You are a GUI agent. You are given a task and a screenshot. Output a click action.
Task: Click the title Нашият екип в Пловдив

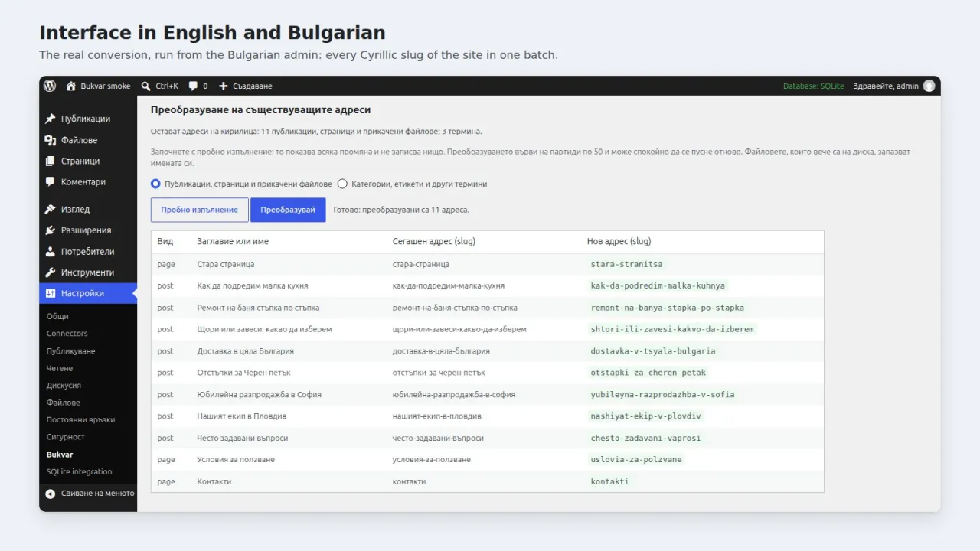coord(242,416)
